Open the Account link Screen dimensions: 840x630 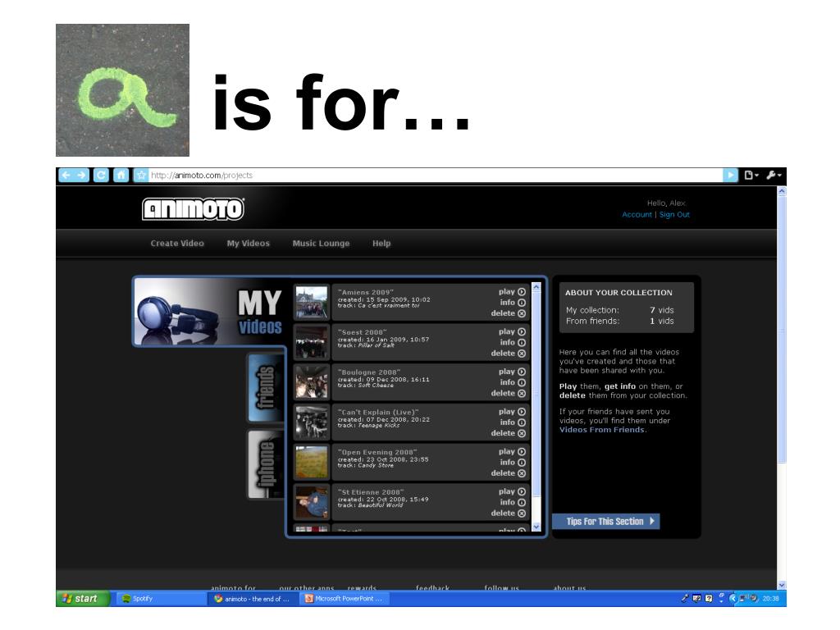[x=637, y=214]
